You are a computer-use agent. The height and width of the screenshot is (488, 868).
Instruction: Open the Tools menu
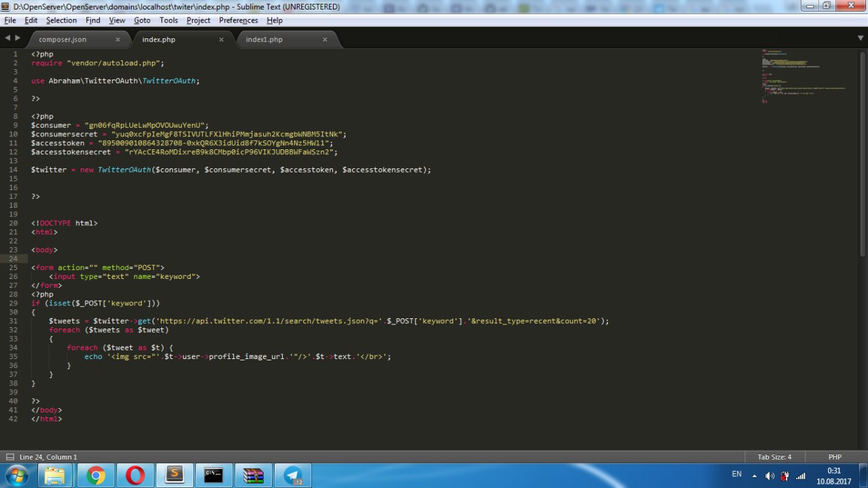[169, 20]
